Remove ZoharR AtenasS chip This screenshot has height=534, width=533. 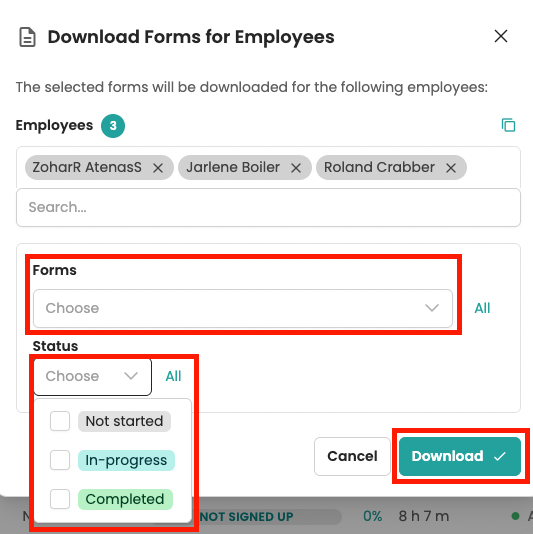click(158, 168)
